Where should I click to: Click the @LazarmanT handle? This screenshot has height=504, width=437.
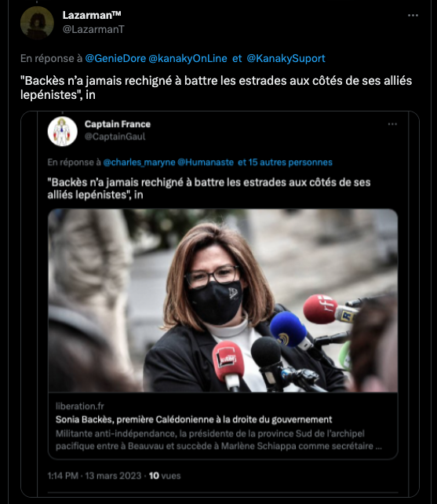93,29
